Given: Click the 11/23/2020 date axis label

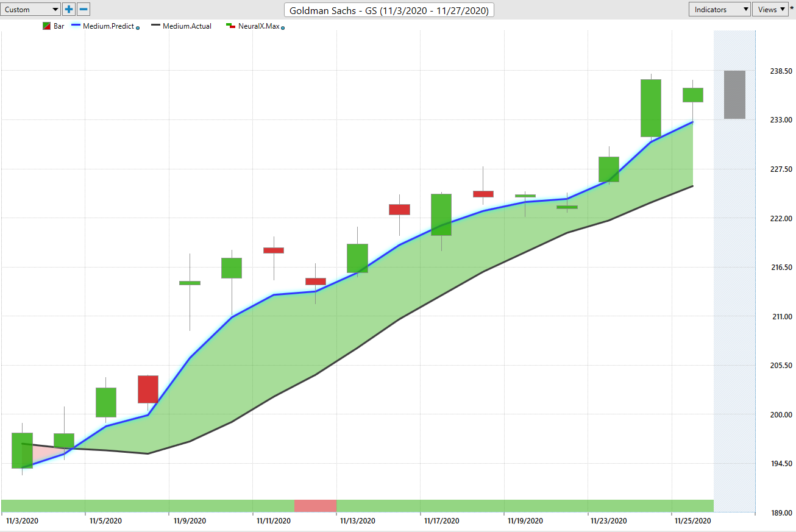Looking at the screenshot, I should 609,521.
